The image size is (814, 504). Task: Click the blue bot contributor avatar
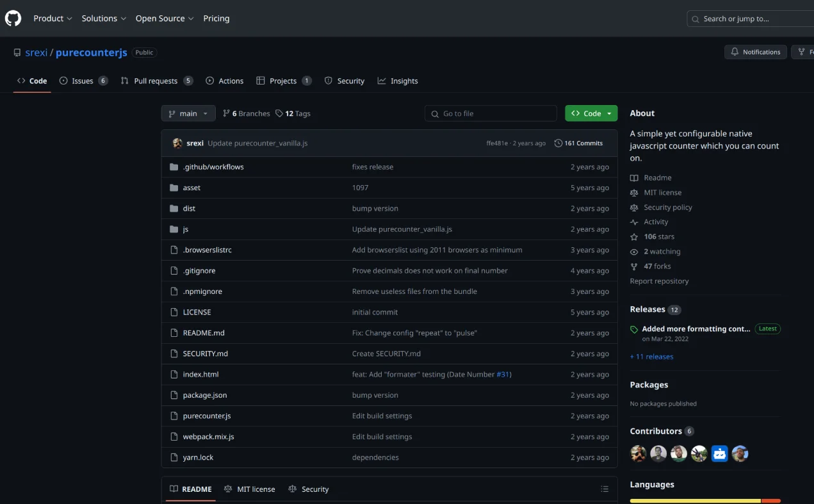[x=720, y=454]
